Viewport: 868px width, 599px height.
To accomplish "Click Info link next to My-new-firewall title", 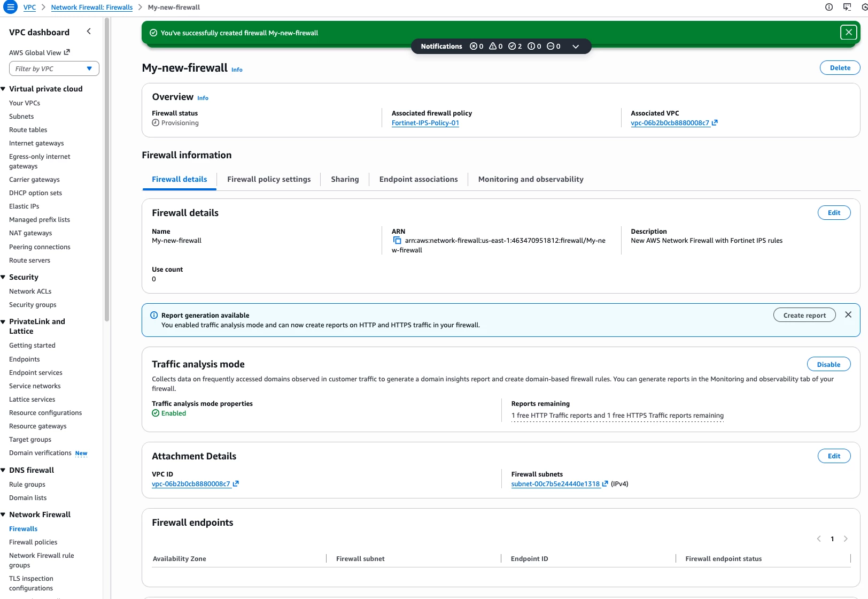I will 237,70.
